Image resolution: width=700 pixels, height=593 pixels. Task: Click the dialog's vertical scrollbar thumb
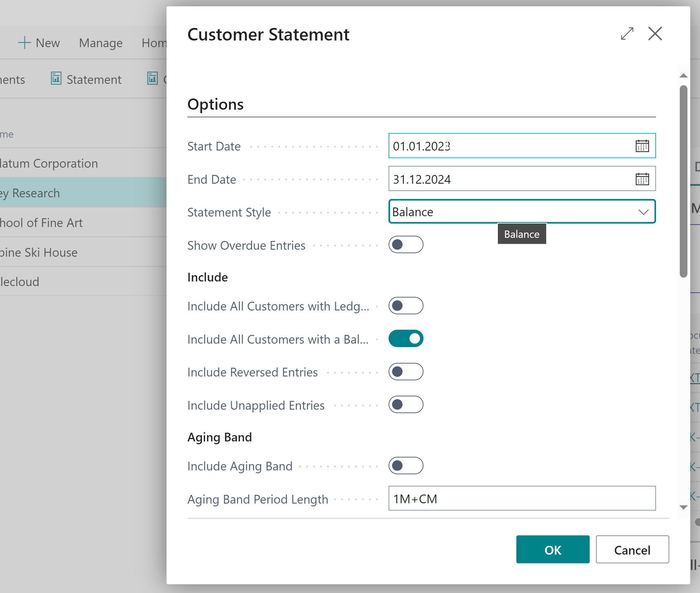pyautogui.click(x=683, y=182)
